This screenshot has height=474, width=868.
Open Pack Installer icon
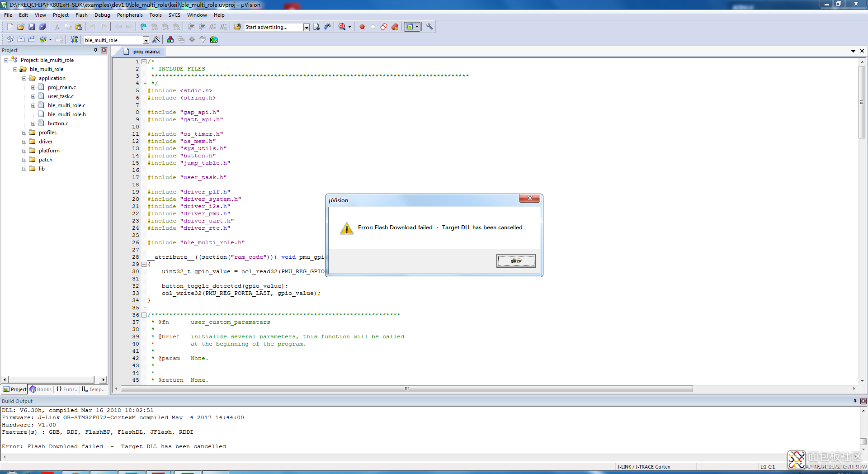(x=214, y=40)
